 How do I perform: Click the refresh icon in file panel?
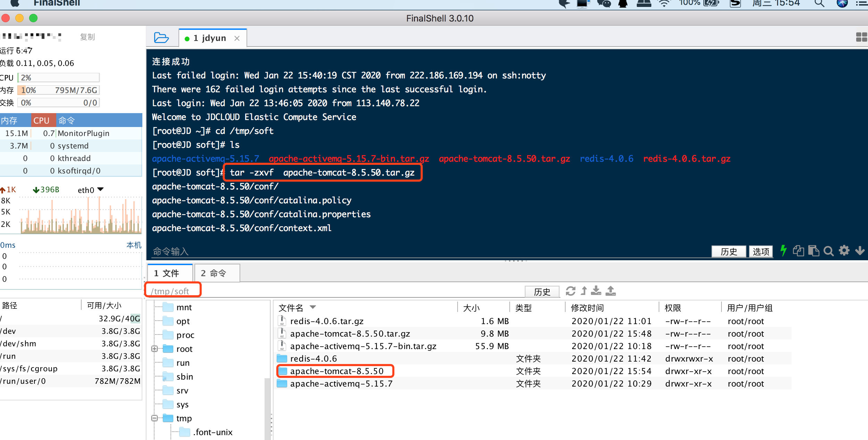(x=570, y=291)
